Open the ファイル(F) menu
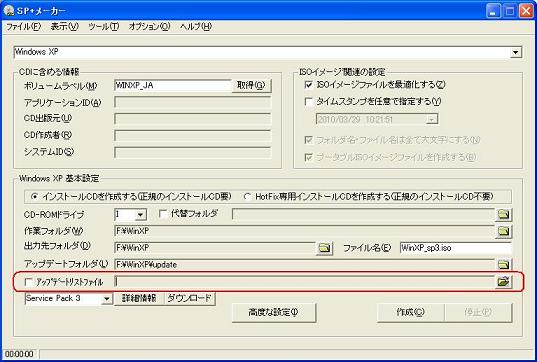 (x=23, y=26)
